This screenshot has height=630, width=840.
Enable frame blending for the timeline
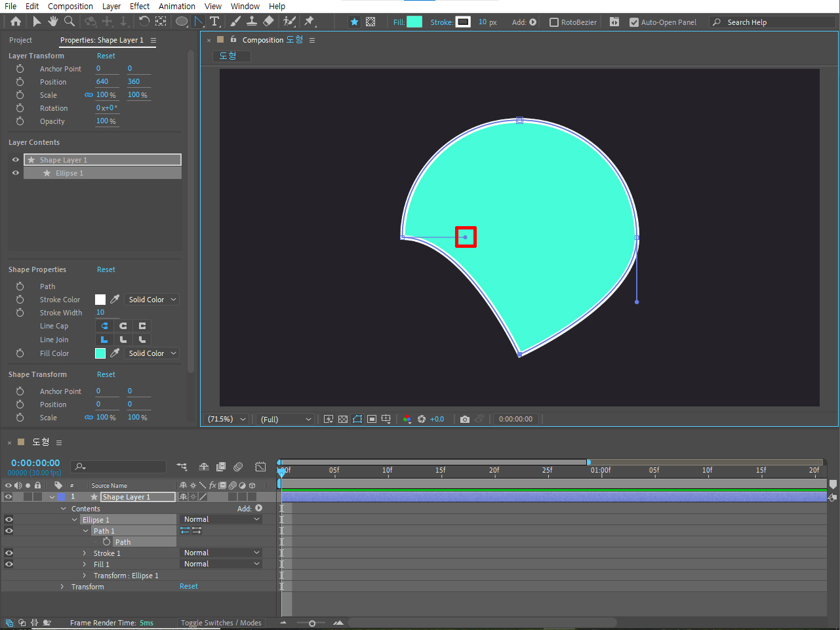[221, 467]
